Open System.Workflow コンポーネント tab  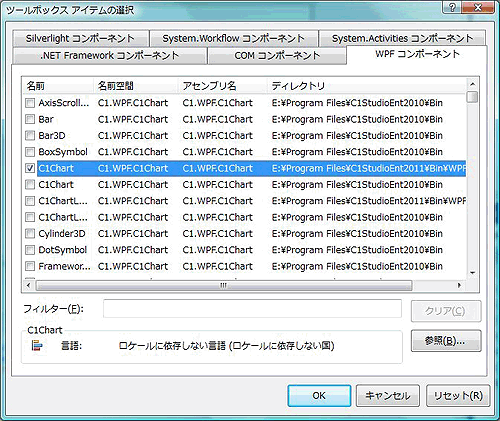(234, 39)
